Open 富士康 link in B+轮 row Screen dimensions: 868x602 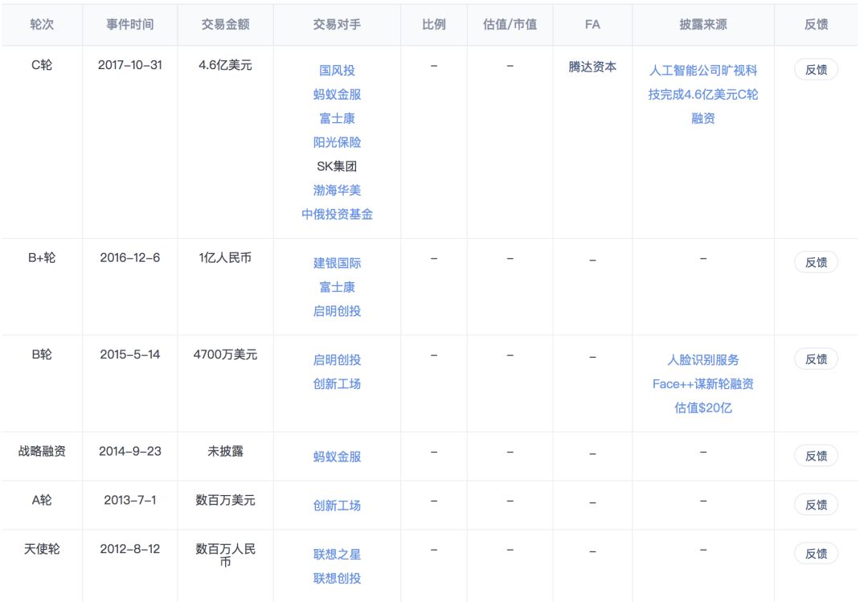(x=337, y=288)
